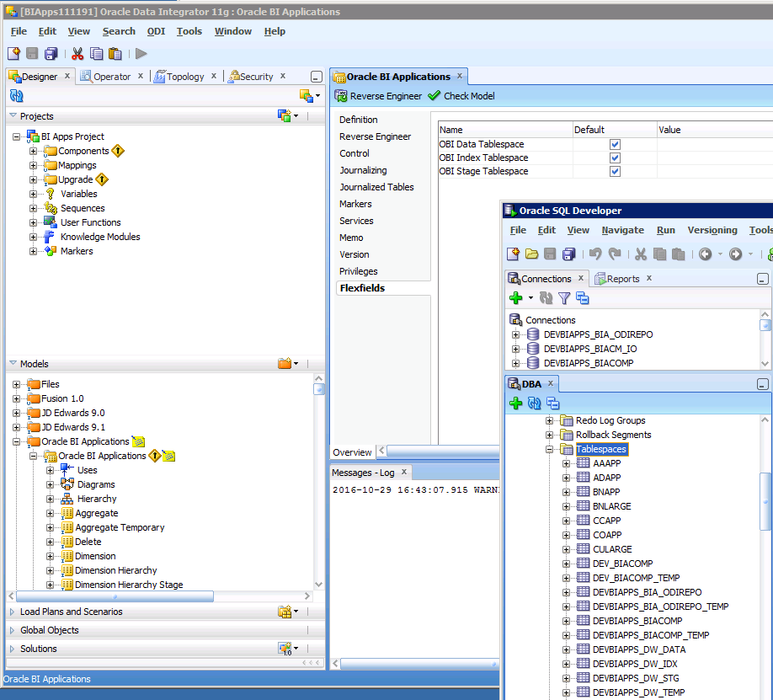Minimize the Designer panel group
This screenshot has width=773, height=700.
pos(317,77)
